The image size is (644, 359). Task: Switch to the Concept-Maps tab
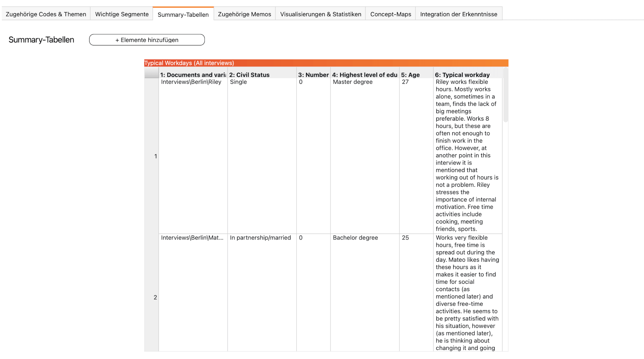[x=390, y=14]
